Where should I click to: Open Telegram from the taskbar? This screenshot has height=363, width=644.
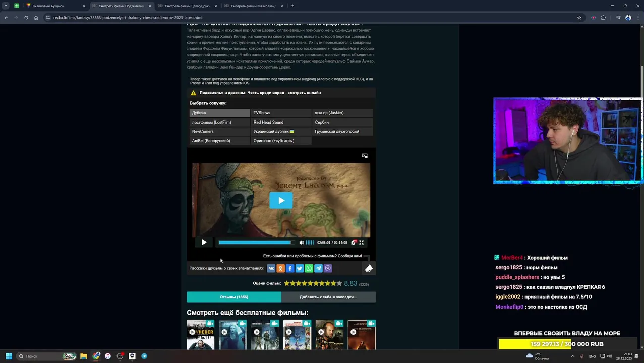[x=144, y=356]
